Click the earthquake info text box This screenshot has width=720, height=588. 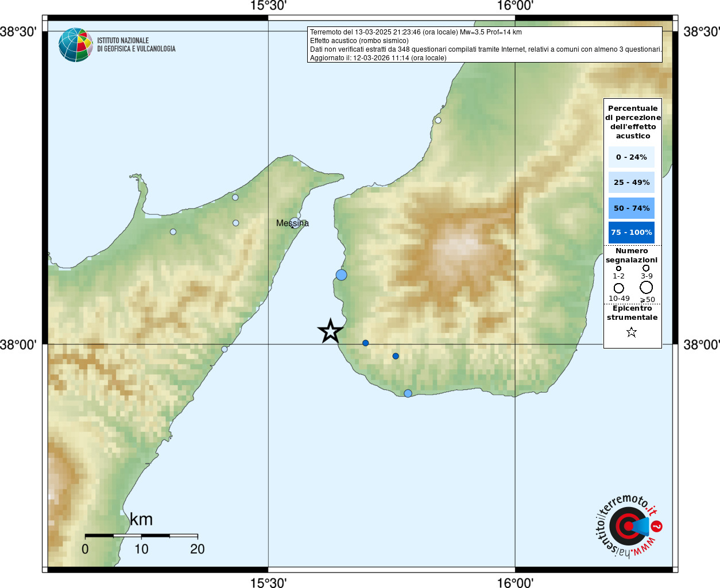click(x=485, y=45)
